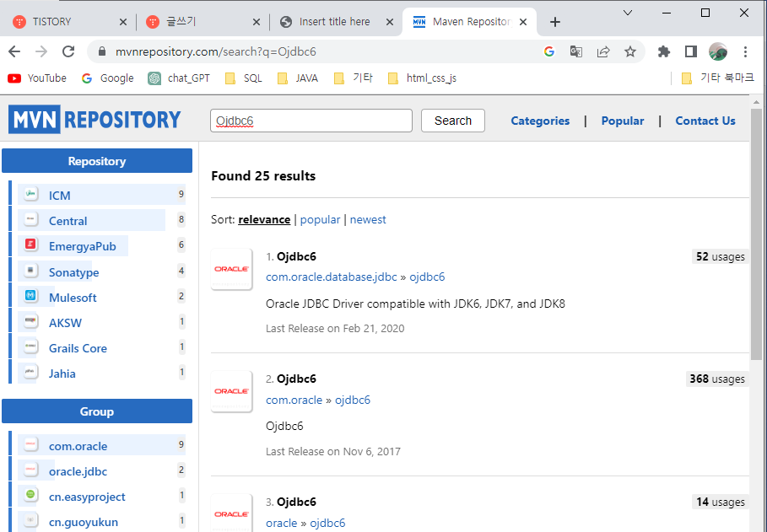The width and height of the screenshot is (767, 532).
Task: Click the browser forward arrow
Action: tap(41, 51)
